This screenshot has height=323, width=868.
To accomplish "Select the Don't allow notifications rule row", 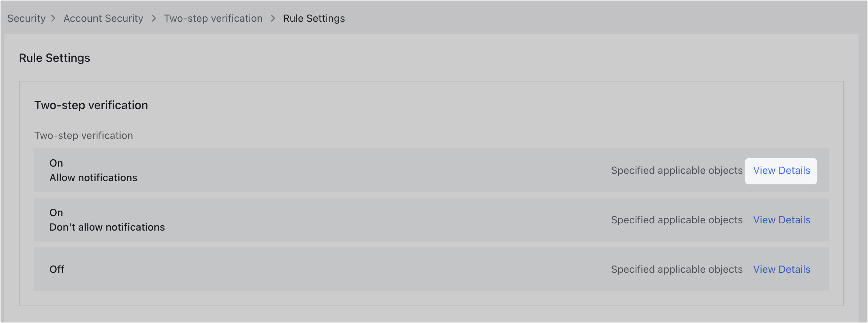I will [291, 220].
